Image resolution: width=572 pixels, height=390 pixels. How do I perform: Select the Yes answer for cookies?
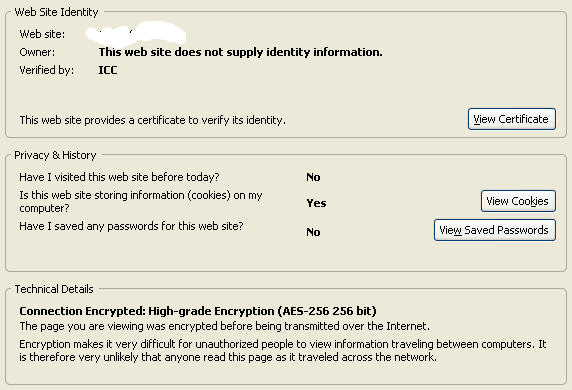316,203
